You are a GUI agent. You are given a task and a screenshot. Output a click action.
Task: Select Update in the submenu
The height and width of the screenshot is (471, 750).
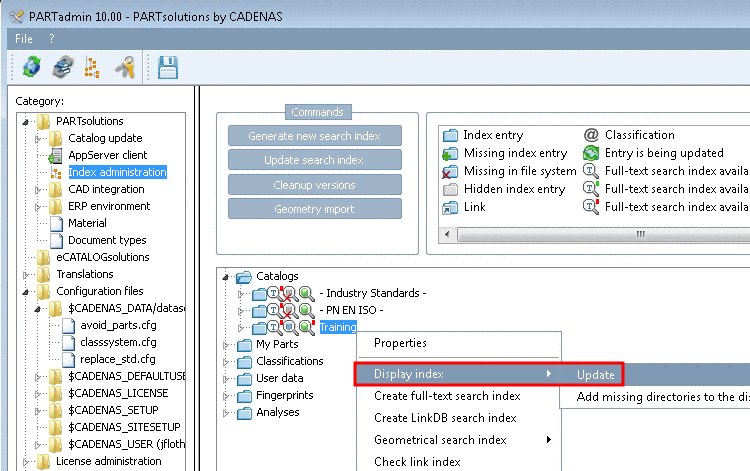[596, 375]
